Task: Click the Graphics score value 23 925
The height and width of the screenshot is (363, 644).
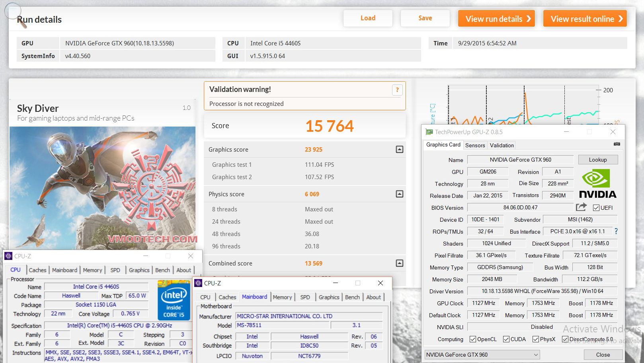Action: [314, 150]
